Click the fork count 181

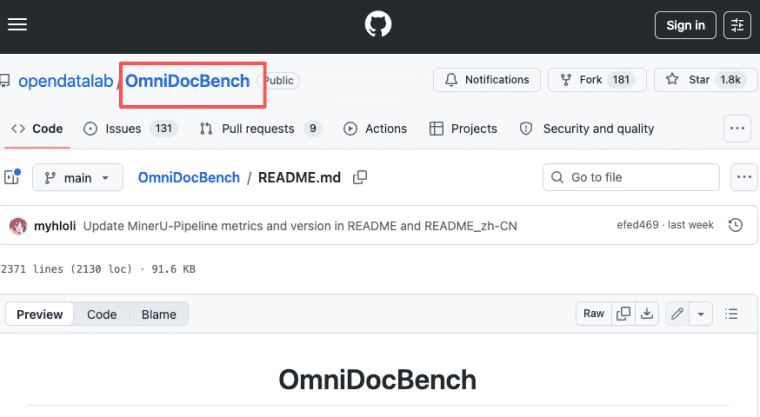pyautogui.click(x=621, y=80)
